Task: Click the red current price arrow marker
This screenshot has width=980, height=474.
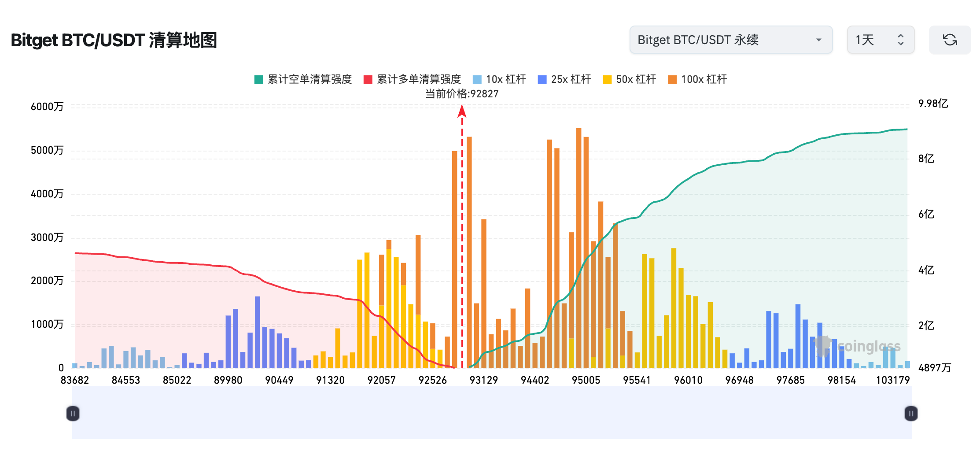Action: coord(462,111)
